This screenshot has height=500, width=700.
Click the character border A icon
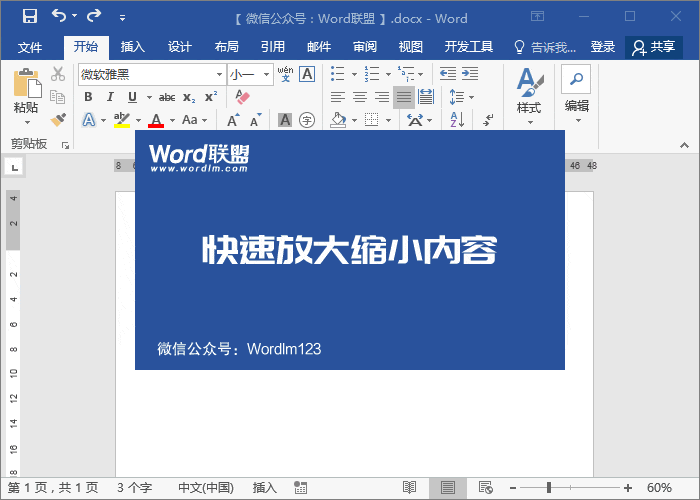307,74
